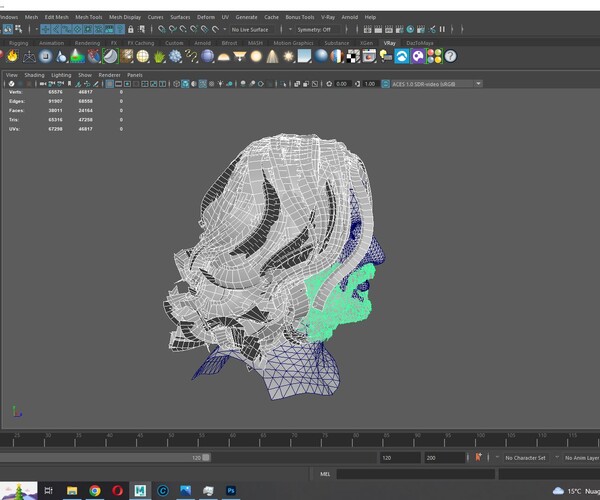The image size is (600, 500).
Task: Click the IPR render teal circle icon
Action: tap(410, 29)
